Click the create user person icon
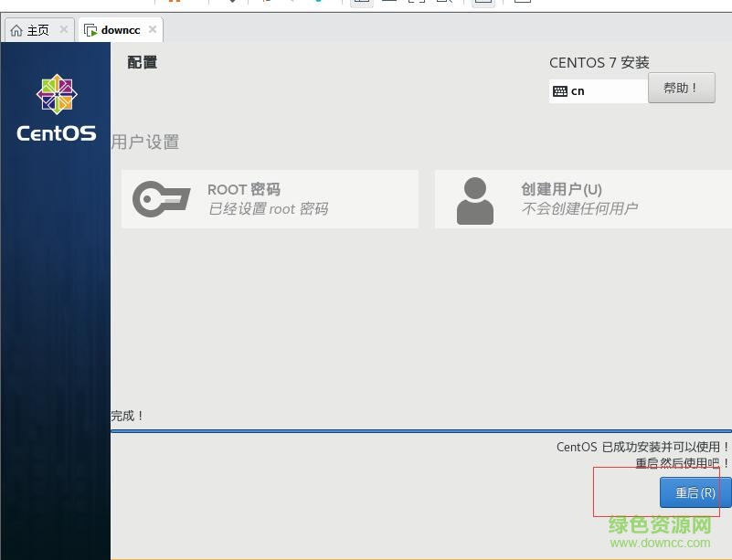 [x=474, y=201]
